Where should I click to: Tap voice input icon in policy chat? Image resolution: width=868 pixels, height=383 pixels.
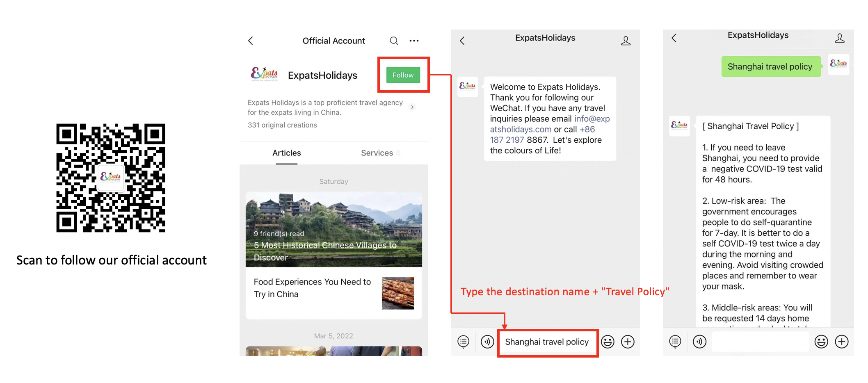click(x=699, y=342)
